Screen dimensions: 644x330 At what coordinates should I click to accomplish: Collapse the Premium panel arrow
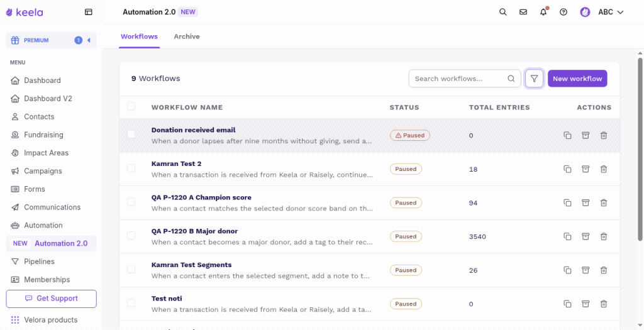point(88,40)
